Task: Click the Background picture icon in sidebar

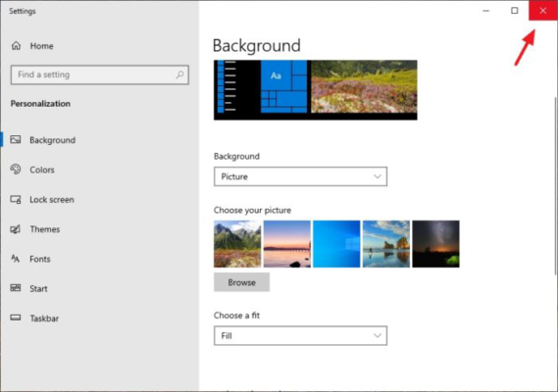Action: click(16, 139)
